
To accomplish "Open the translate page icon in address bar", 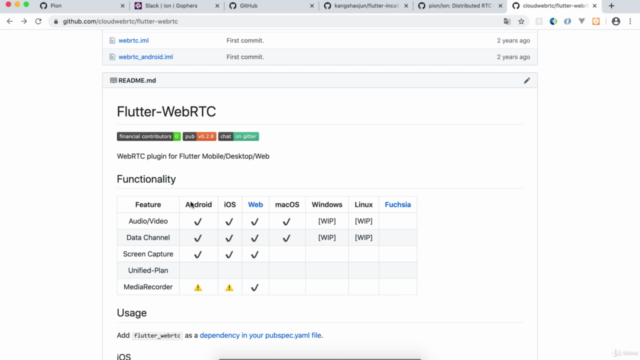I will pos(507,21).
